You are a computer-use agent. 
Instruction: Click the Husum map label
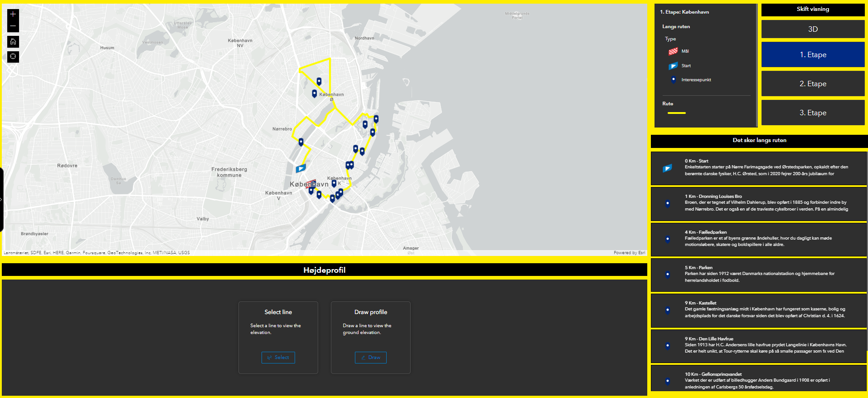click(x=107, y=48)
